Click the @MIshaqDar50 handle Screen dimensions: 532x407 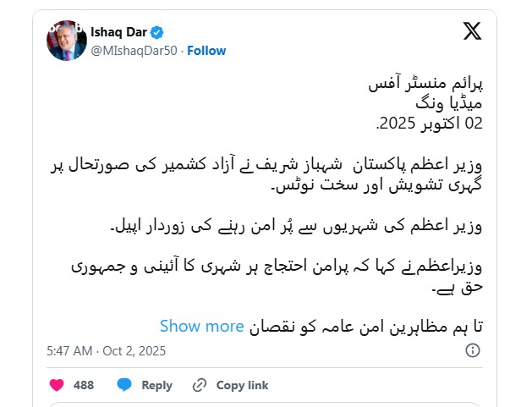(x=135, y=51)
